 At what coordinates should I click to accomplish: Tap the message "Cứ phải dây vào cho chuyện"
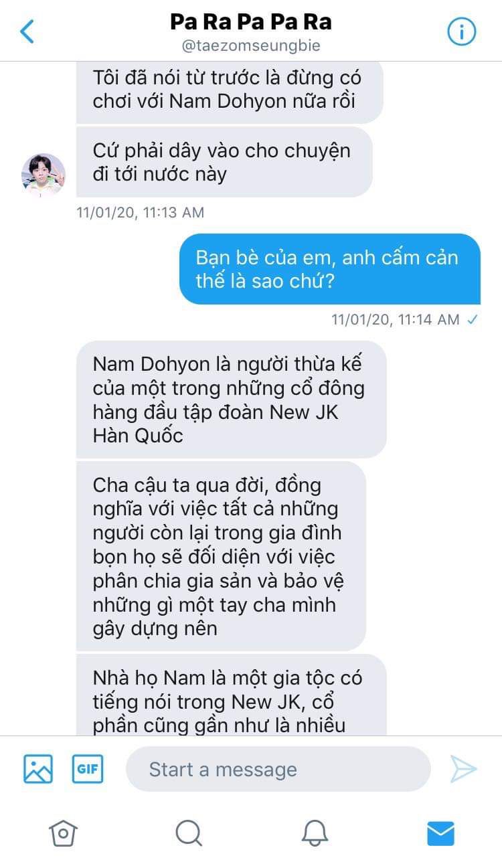(224, 162)
